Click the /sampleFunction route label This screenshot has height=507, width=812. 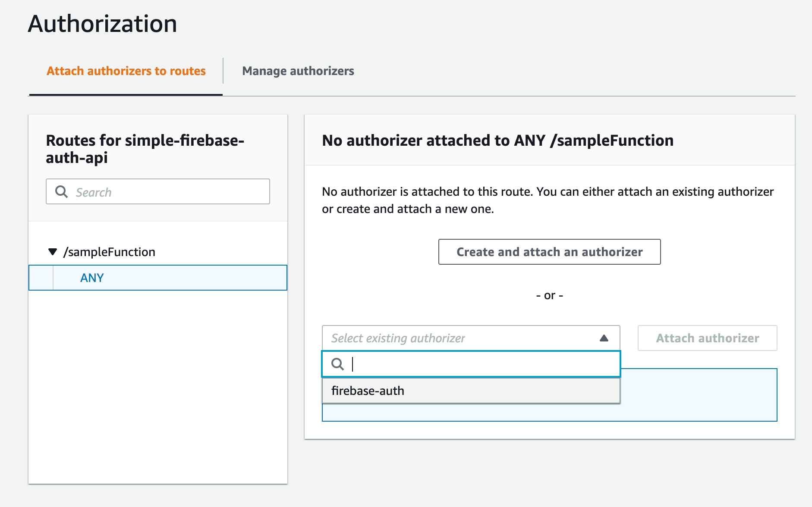(x=110, y=252)
